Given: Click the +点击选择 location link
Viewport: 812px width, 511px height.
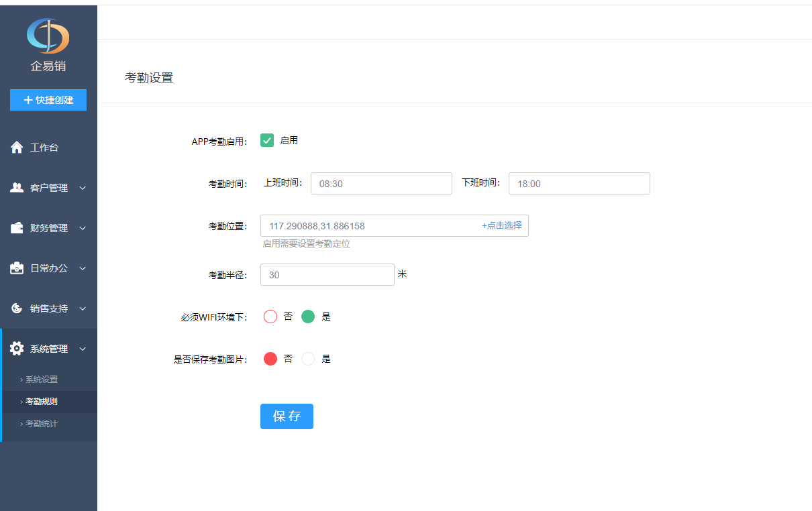Looking at the screenshot, I should click(x=501, y=226).
